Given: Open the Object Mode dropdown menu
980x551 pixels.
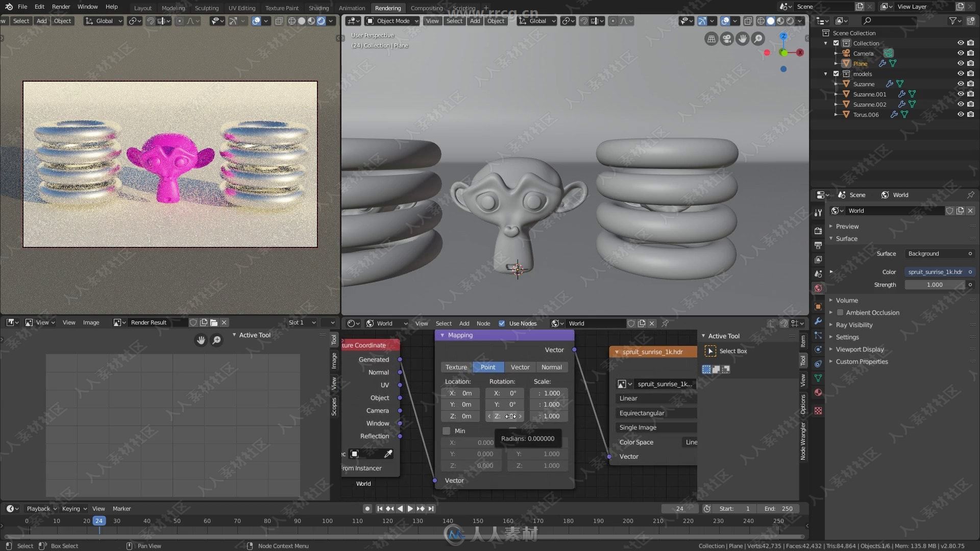Looking at the screenshot, I should [x=390, y=21].
